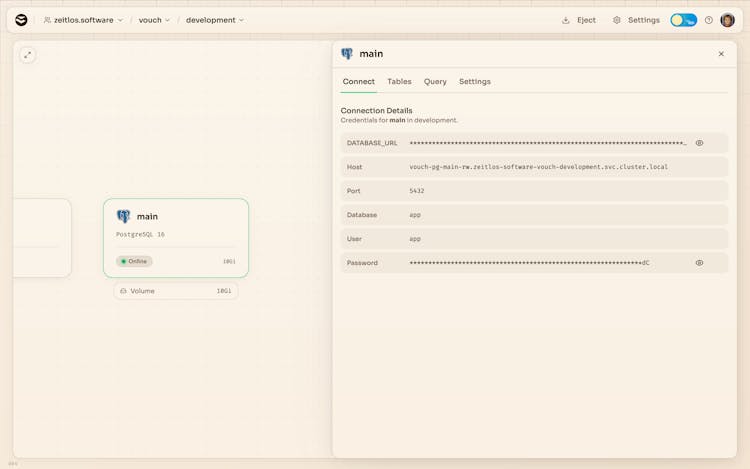750x469 pixels.
Task: Click the PostgreSQL icon in panel header
Action: pyautogui.click(x=347, y=54)
